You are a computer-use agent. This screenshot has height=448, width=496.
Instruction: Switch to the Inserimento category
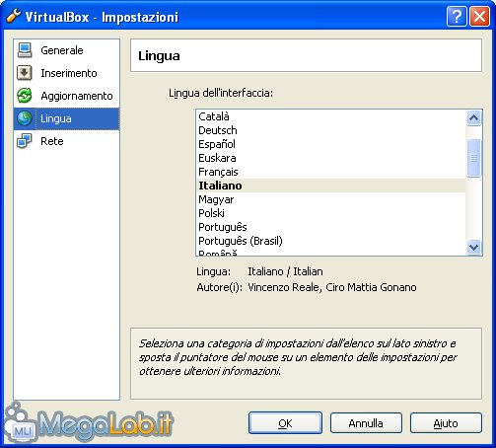pos(66,73)
